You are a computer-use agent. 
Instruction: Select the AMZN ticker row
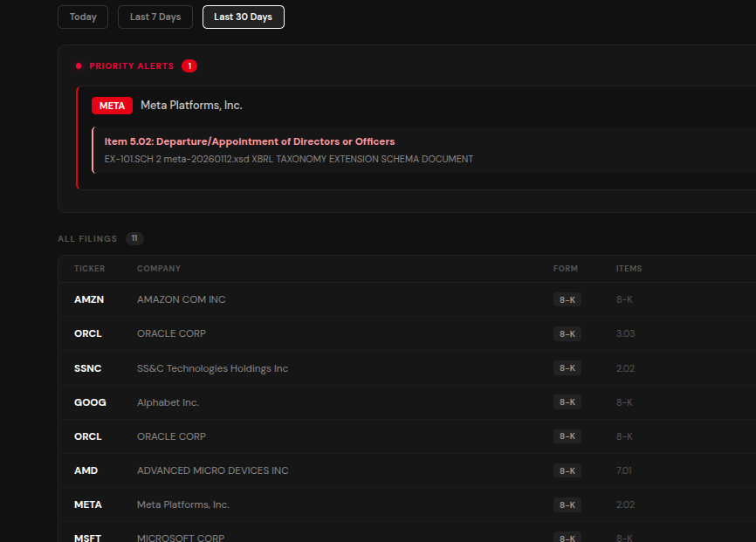[89, 299]
